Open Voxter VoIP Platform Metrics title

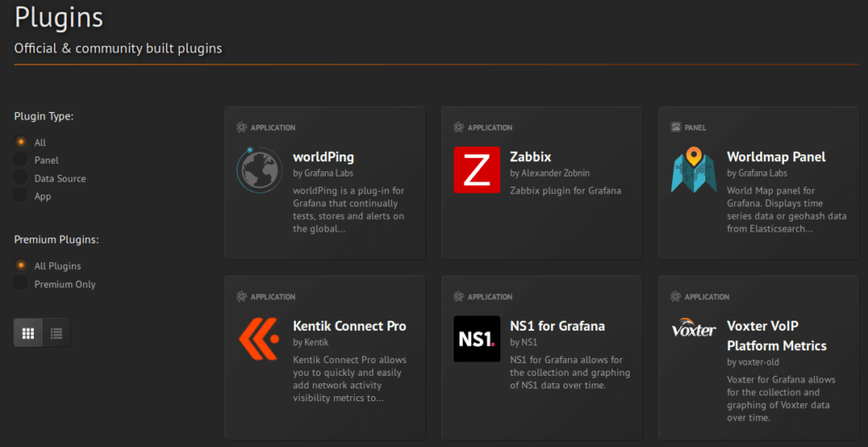point(776,336)
